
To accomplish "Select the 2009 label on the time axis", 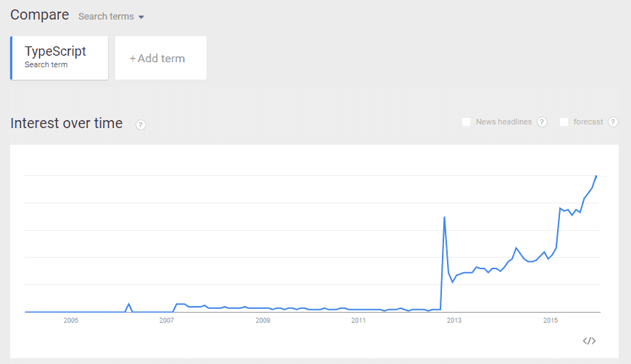I will [x=263, y=320].
